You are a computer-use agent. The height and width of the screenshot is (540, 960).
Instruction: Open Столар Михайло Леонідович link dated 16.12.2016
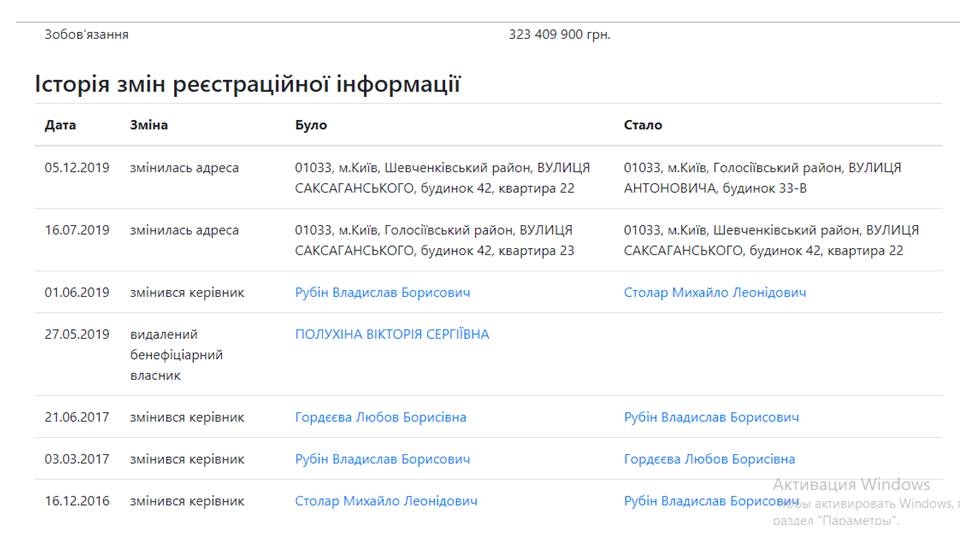tap(386, 501)
